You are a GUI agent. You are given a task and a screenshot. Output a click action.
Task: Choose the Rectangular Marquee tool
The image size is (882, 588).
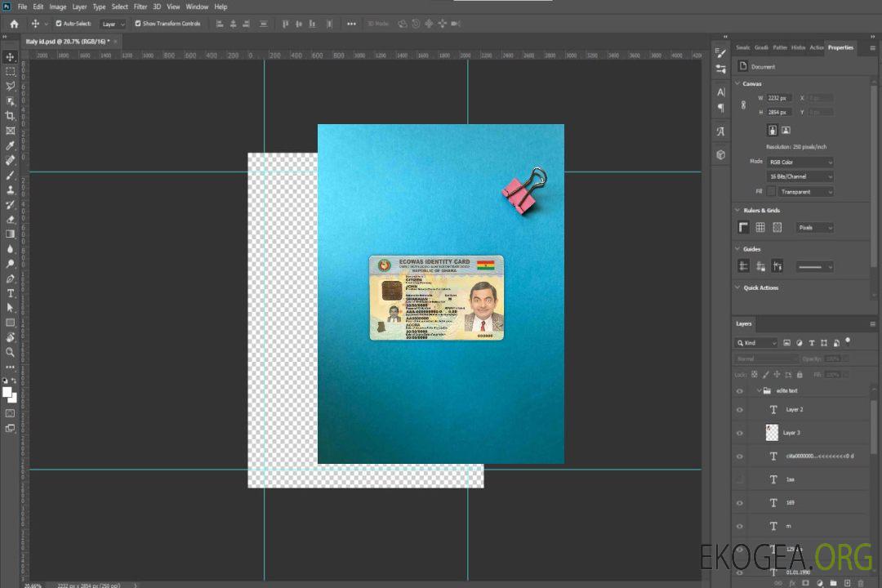coord(10,71)
